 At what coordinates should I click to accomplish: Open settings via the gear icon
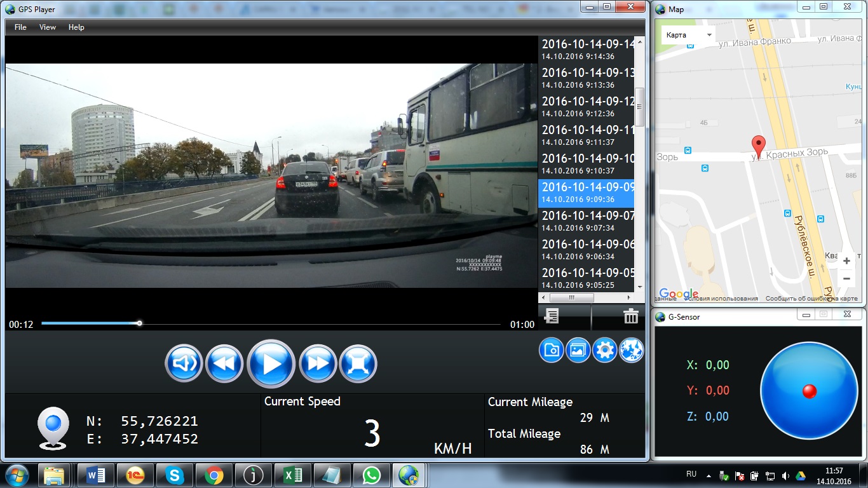[x=605, y=350]
